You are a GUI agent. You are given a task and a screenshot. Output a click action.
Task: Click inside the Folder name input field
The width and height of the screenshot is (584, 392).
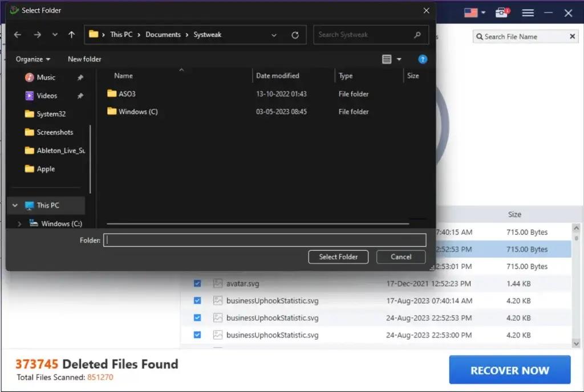pyautogui.click(x=264, y=239)
